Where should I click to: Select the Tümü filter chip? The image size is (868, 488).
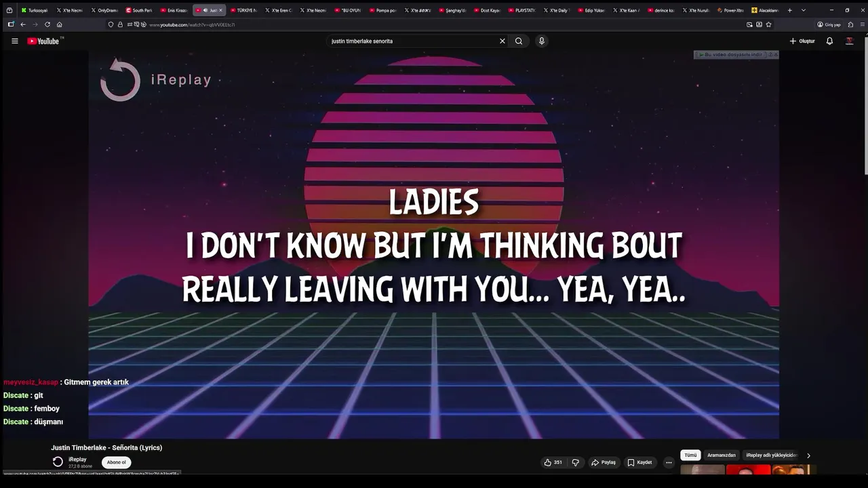[x=690, y=455]
